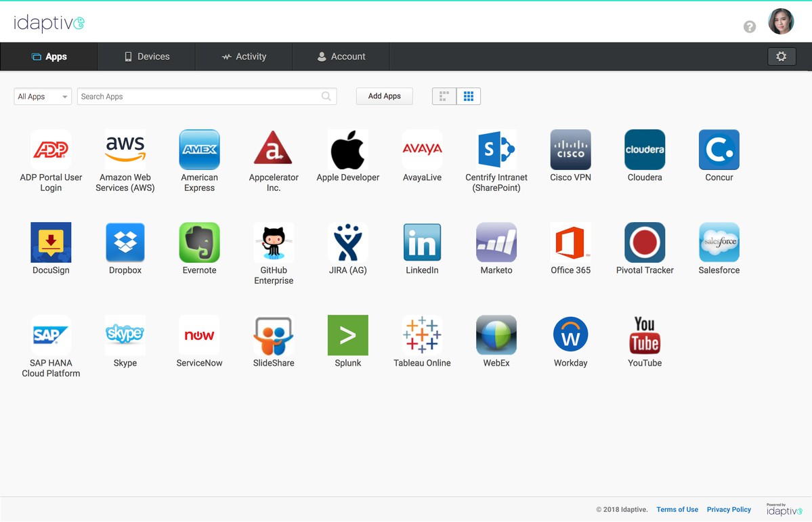Switch to the Devices tab
This screenshot has width=812, height=522.
point(147,57)
